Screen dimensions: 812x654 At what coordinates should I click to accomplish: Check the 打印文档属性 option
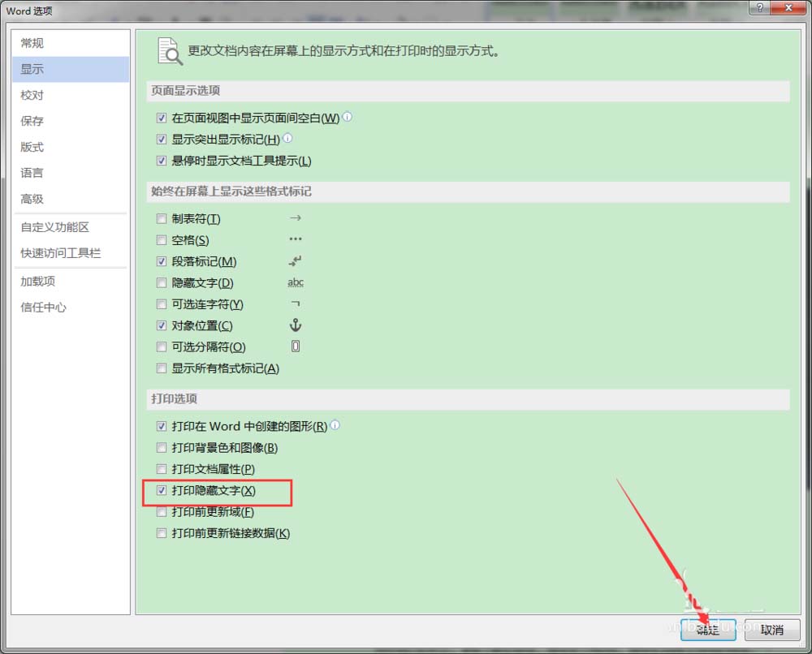coord(162,469)
